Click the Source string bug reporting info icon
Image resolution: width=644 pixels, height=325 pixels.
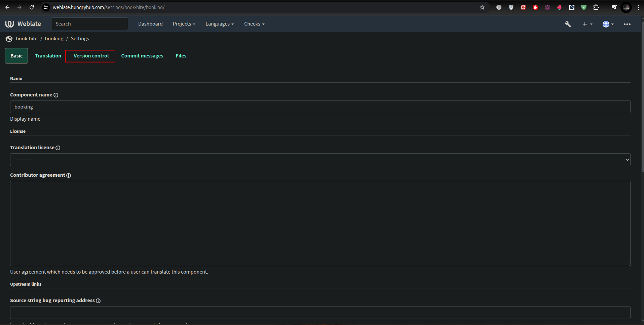98,301
